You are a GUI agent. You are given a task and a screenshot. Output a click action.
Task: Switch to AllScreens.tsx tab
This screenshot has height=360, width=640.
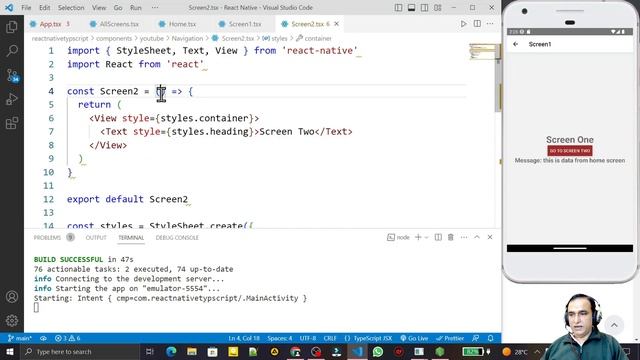click(x=115, y=24)
